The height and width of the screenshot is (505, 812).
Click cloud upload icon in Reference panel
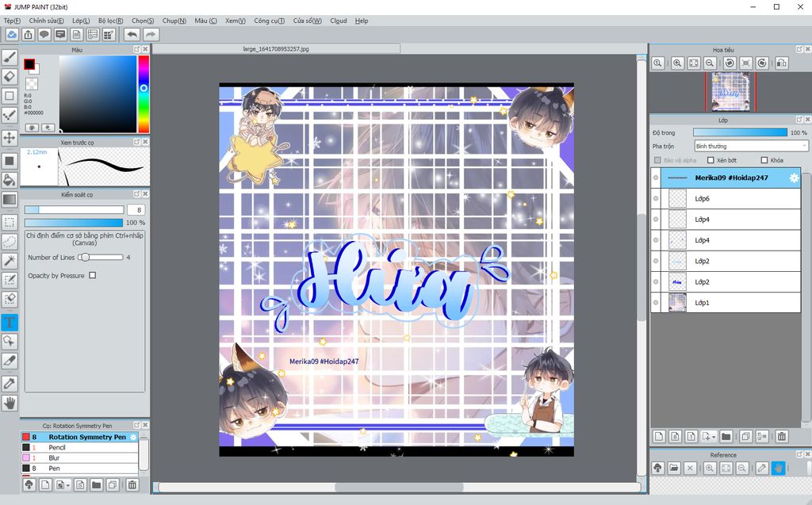(x=657, y=469)
